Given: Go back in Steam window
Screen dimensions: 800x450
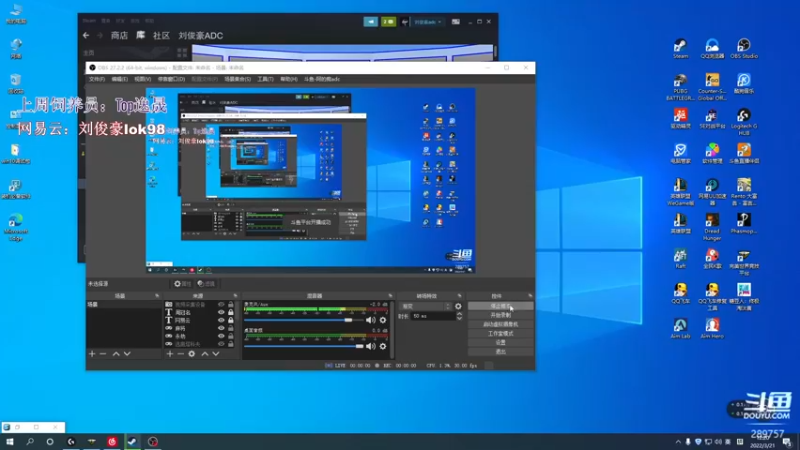Looking at the screenshot, I should click(86, 35).
